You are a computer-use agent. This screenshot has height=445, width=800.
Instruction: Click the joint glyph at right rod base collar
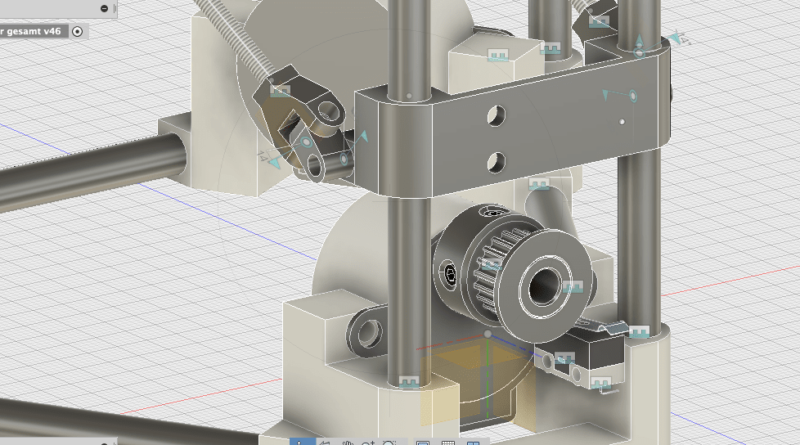coord(639,332)
